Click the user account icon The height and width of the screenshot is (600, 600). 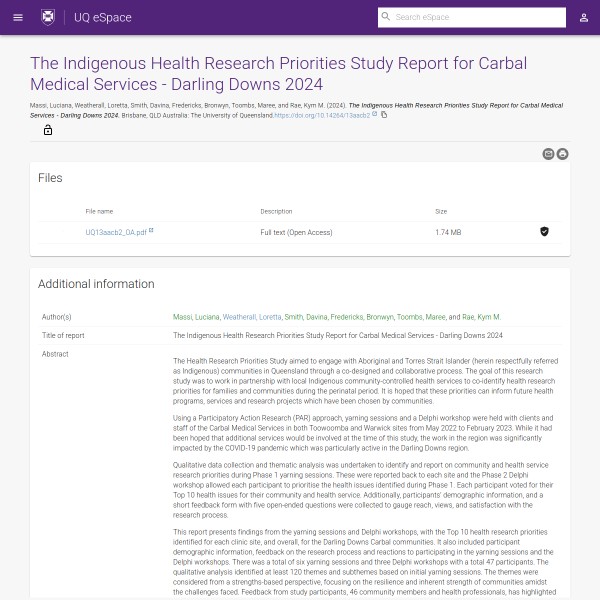[584, 18]
